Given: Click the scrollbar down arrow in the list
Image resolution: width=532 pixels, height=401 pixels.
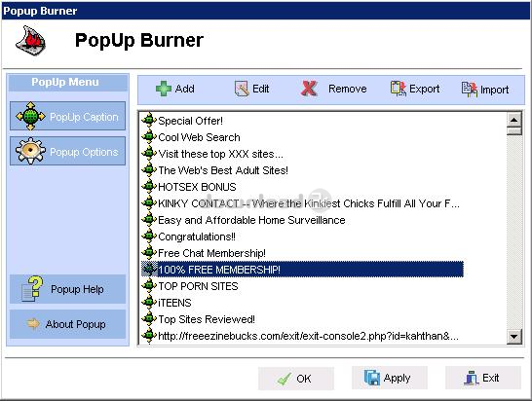Looking at the screenshot, I should (x=514, y=336).
